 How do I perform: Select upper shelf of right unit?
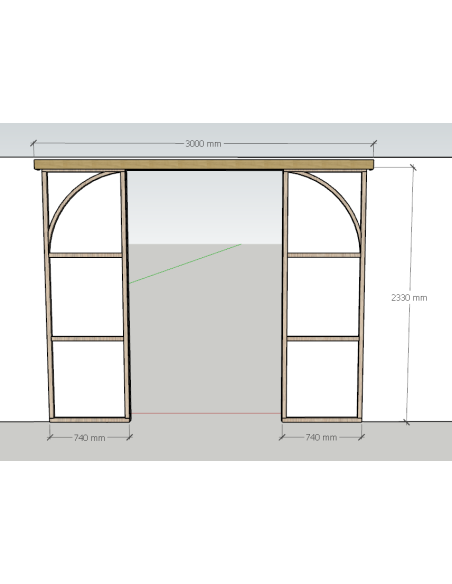[324, 255]
